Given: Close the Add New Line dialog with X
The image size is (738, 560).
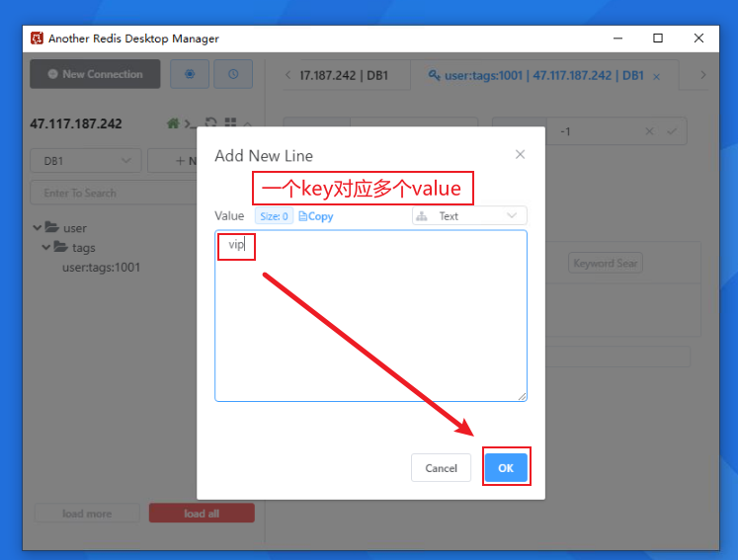Looking at the screenshot, I should point(520,154).
